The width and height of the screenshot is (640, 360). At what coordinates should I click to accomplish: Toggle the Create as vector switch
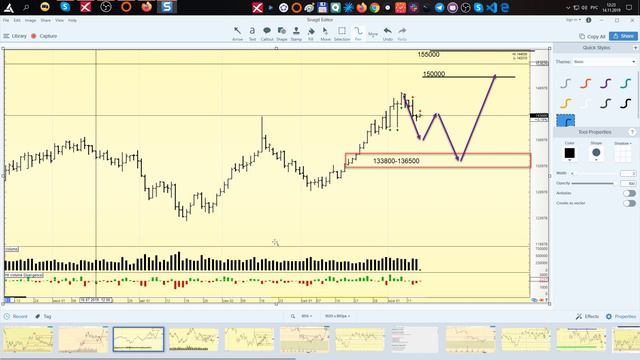click(629, 203)
